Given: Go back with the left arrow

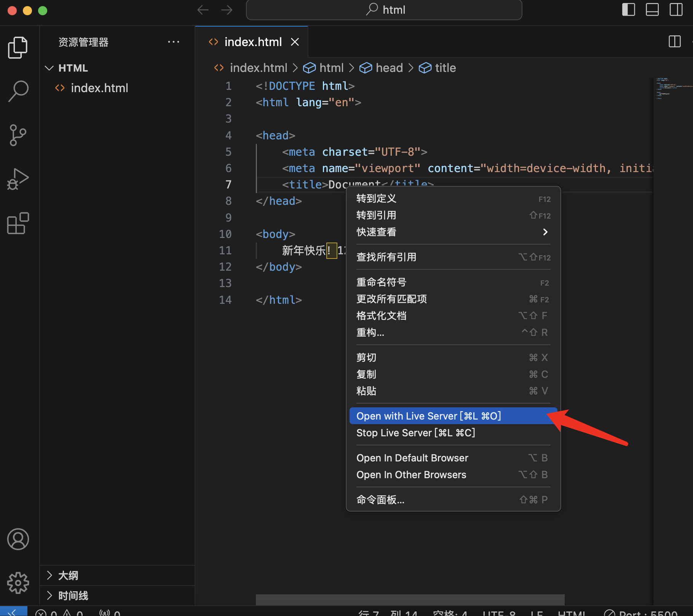Looking at the screenshot, I should point(203,10).
